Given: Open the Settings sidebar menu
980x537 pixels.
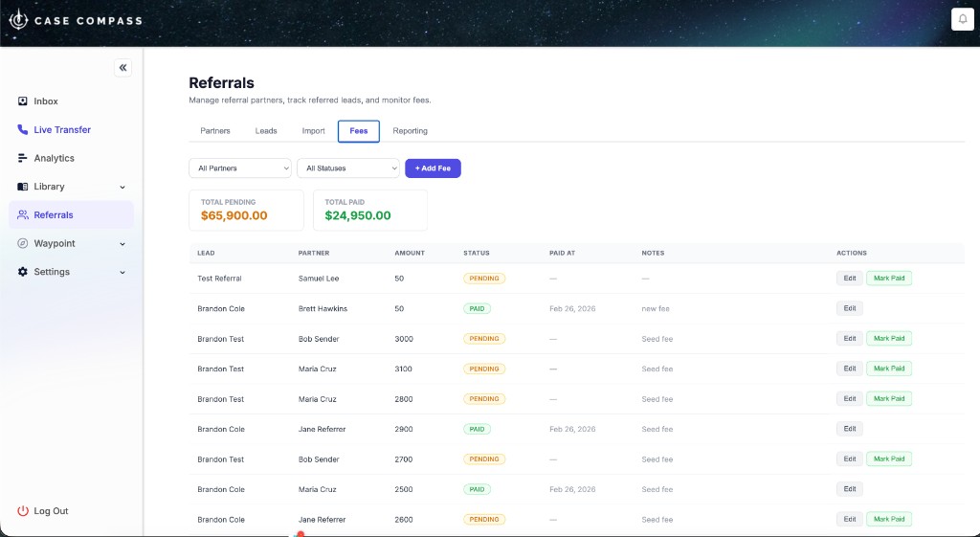Looking at the screenshot, I should (x=71, y=272).
